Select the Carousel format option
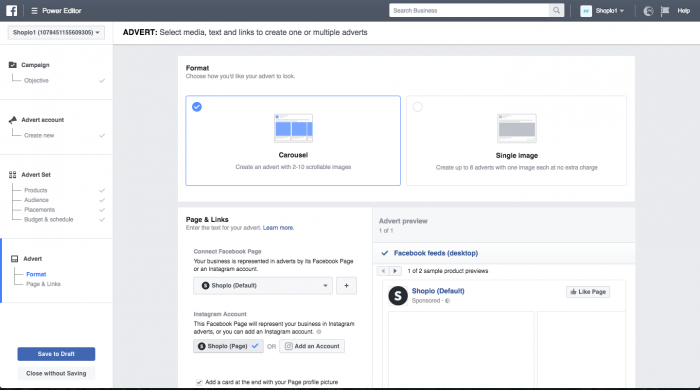Screen dimensions: 700x390 (293, 141)
